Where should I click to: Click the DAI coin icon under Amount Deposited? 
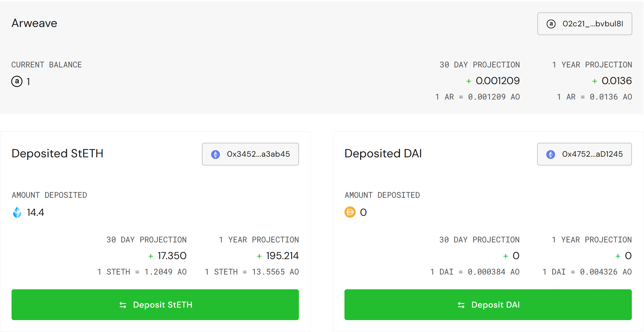tap(350, 212)
